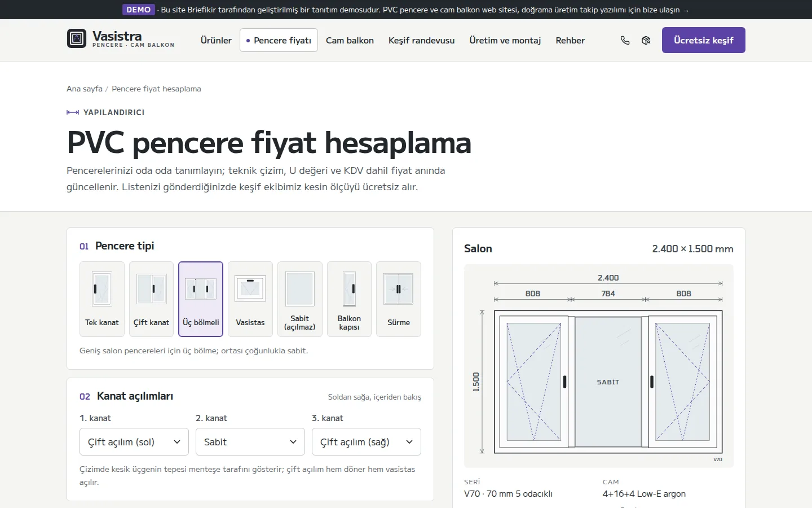Click the Vasistra logo icon
The width and height of the screenshot is (812, 508).
click(x=77, y=38)
